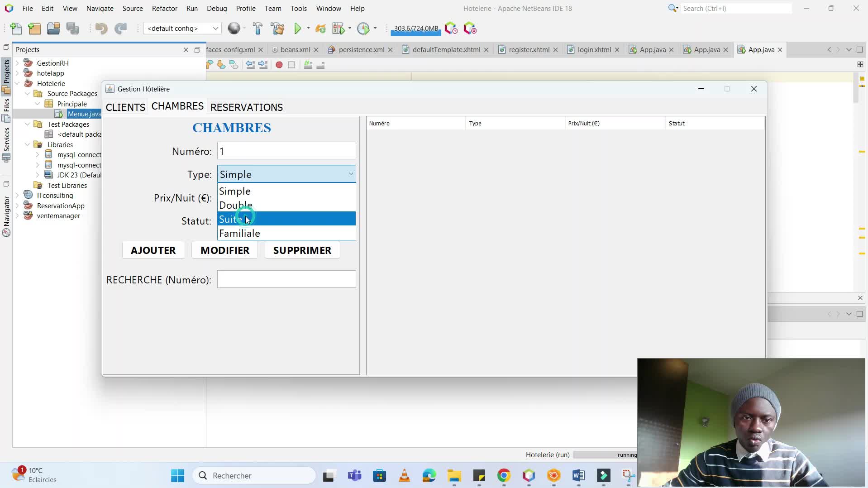Click the Open Project toolbar icon
This screenshot has height=488, width=868.
[53, 29]
